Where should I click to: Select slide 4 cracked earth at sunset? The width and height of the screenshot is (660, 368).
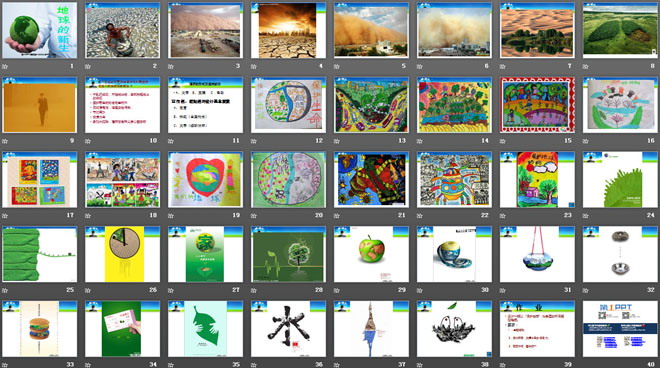(288, 30)
